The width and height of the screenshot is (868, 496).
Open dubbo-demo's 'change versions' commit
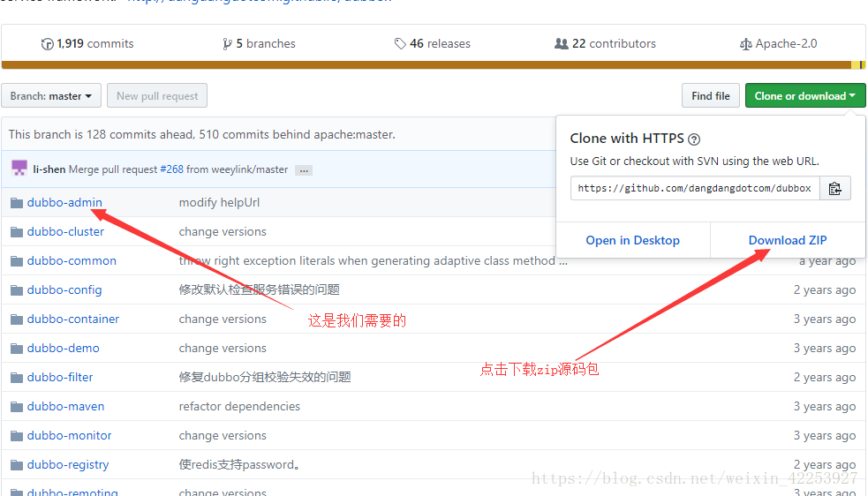[223, 349]
